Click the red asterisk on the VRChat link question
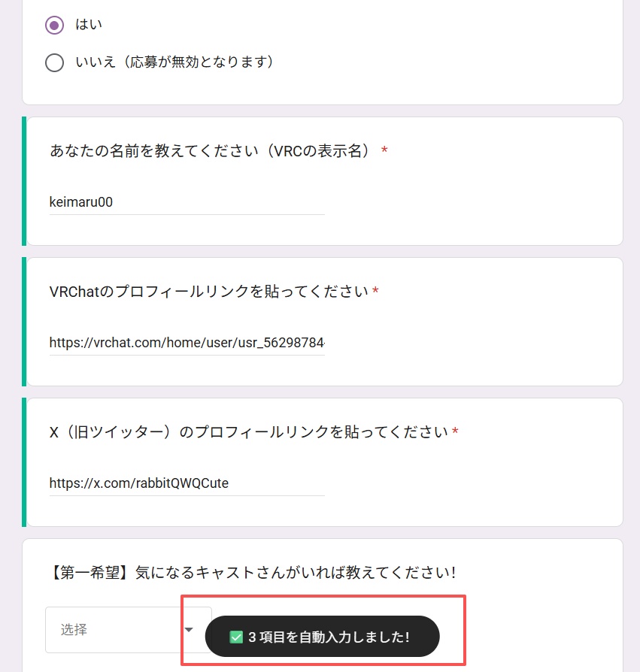Image resolution: width=640 pixels, height=672 pixels. [x=375, y=292]
